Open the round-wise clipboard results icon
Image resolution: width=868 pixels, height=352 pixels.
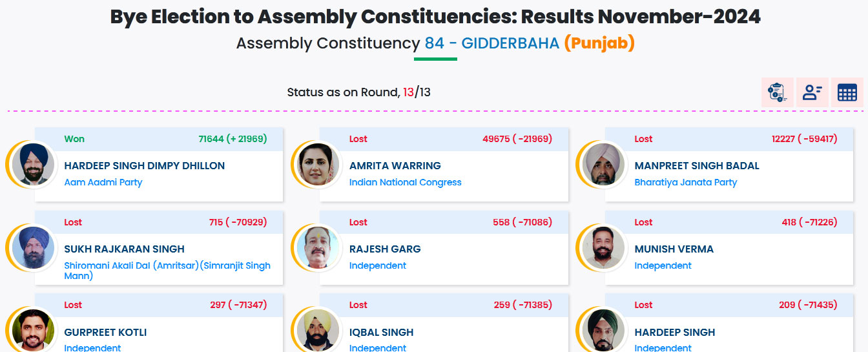click(x=777, y=92)
